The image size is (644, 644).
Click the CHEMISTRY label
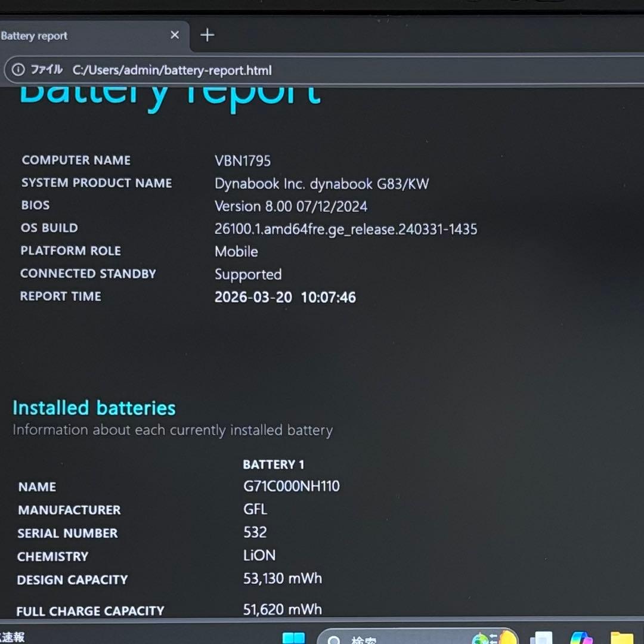pyautogui.click(x=52, y=556)
